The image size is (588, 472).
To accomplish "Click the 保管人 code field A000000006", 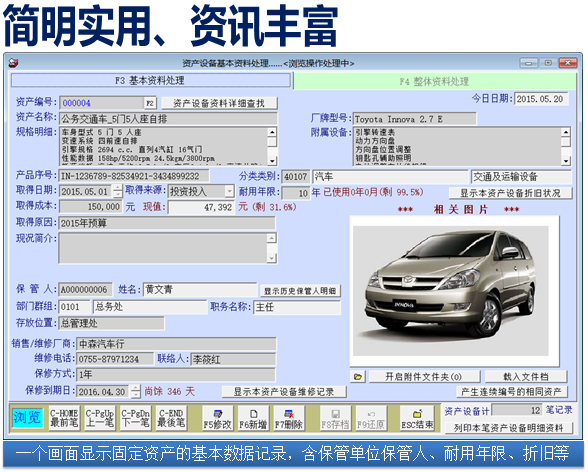I will click(86, 289).
